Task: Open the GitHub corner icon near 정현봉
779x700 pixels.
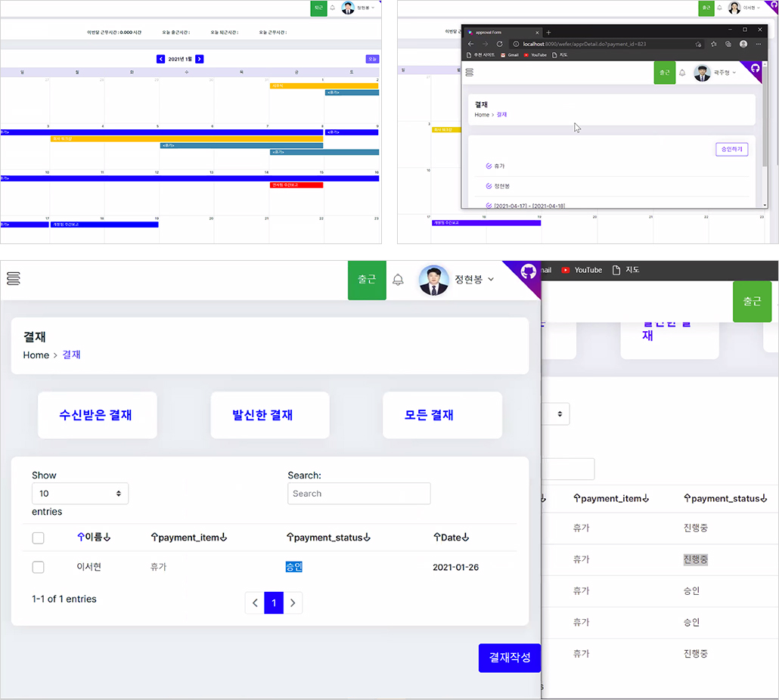Action: (x=528, y=271)
